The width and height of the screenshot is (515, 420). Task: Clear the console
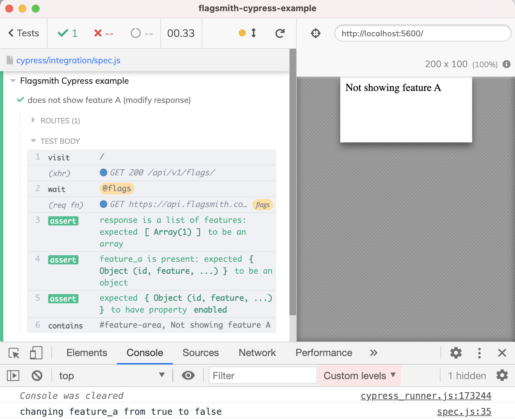pyautogui.click(x=37, y=375)
